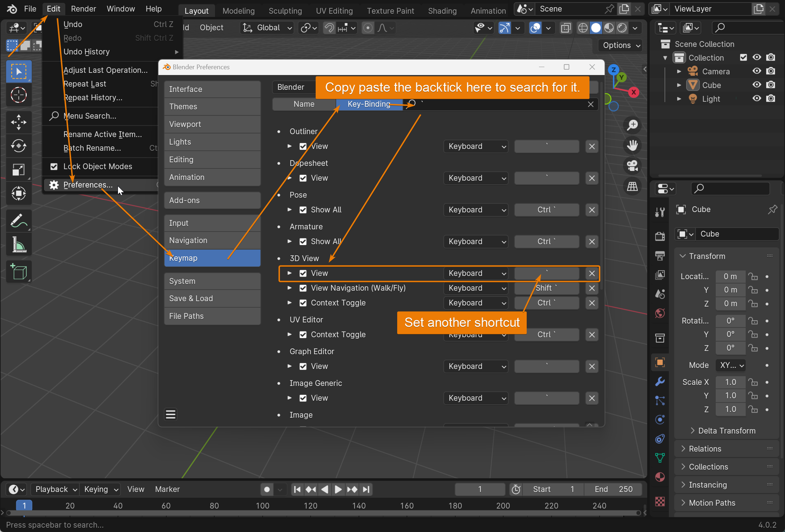Open the Add-ons preferences section
The height and width of the screenshot is (532, 785).
coord(212,201)
